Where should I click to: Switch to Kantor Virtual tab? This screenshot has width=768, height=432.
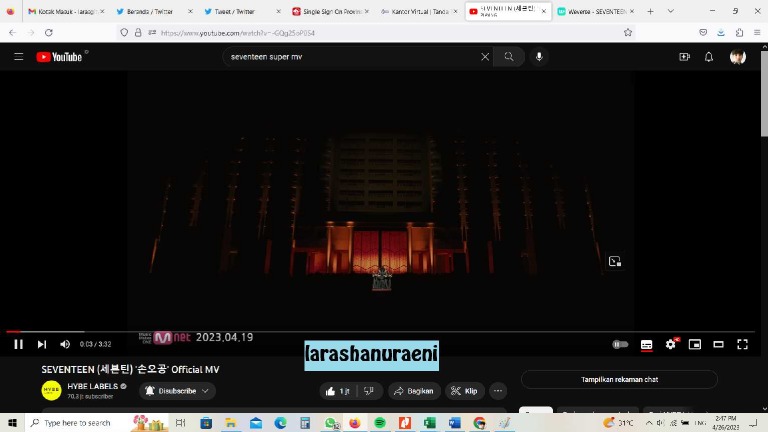tap(420, 11)
